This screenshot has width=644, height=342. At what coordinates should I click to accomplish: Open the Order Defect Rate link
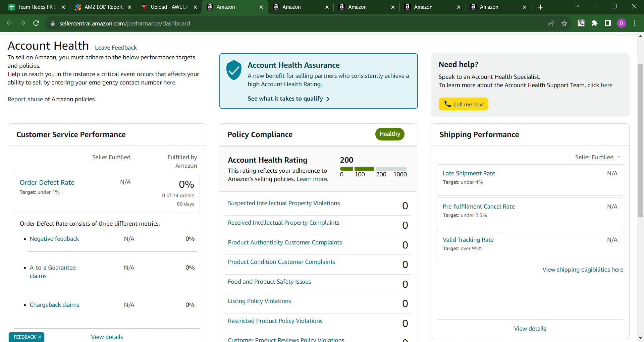tap(47, 182)
